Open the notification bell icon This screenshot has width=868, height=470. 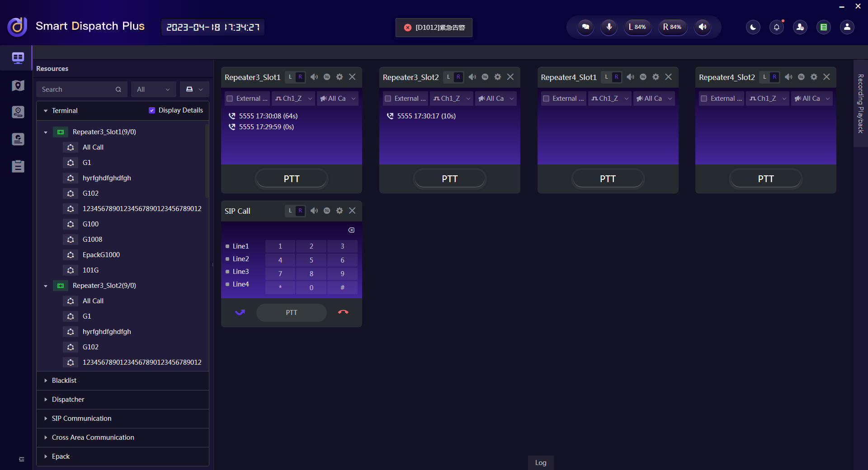tap(776, 27)
